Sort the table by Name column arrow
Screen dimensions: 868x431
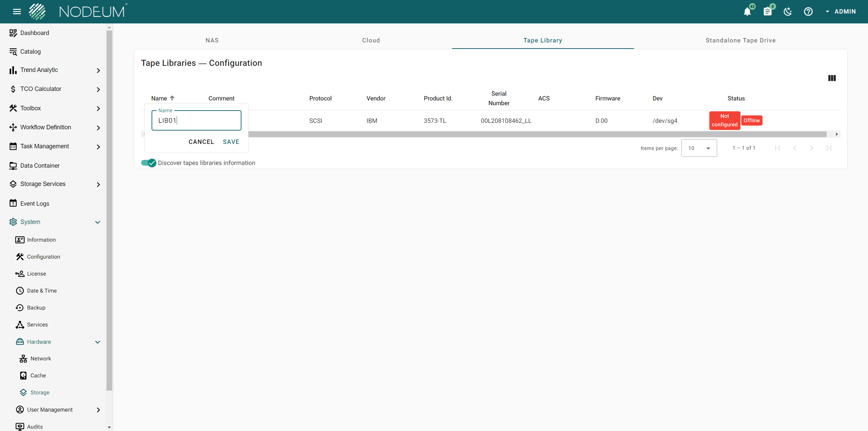pos(172,98)
